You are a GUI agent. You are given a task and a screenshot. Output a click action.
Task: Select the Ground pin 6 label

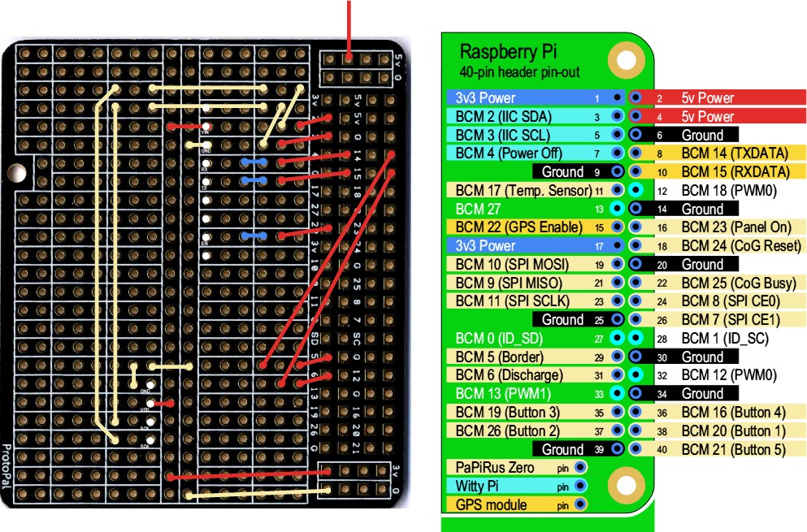pos(702,136)
